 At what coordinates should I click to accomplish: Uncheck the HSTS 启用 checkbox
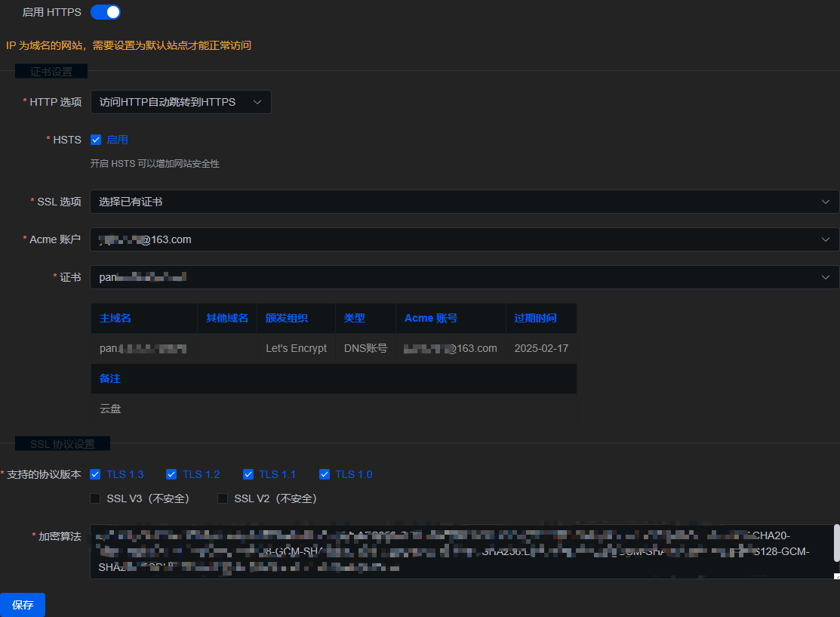(96, 140)
